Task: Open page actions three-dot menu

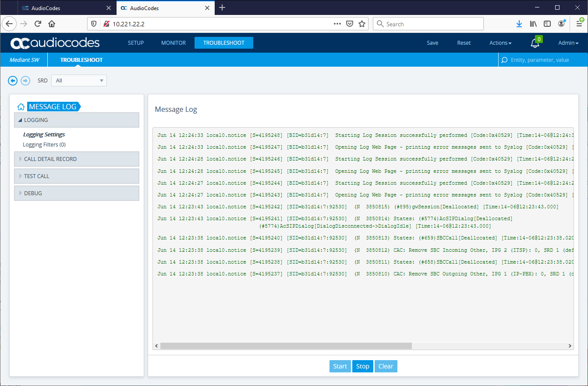Action: tap(337, 24)
